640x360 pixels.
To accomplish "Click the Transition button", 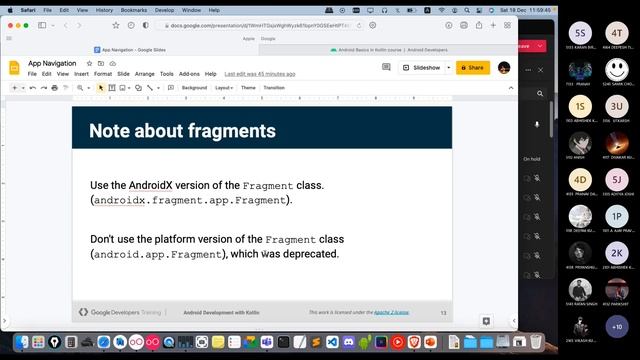I will tap(274, 88).
